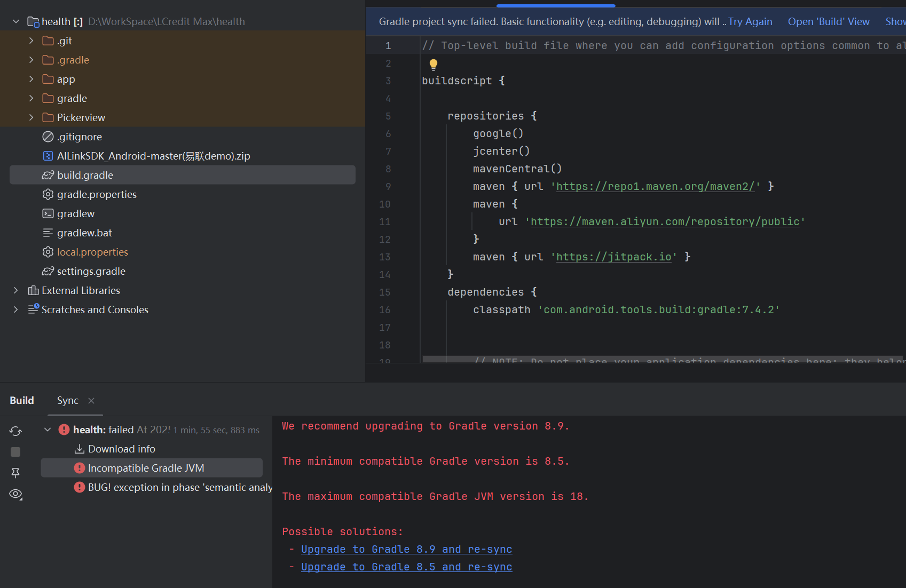Click the External Libraries icon

pyautogui.click(x=33, y=290)
